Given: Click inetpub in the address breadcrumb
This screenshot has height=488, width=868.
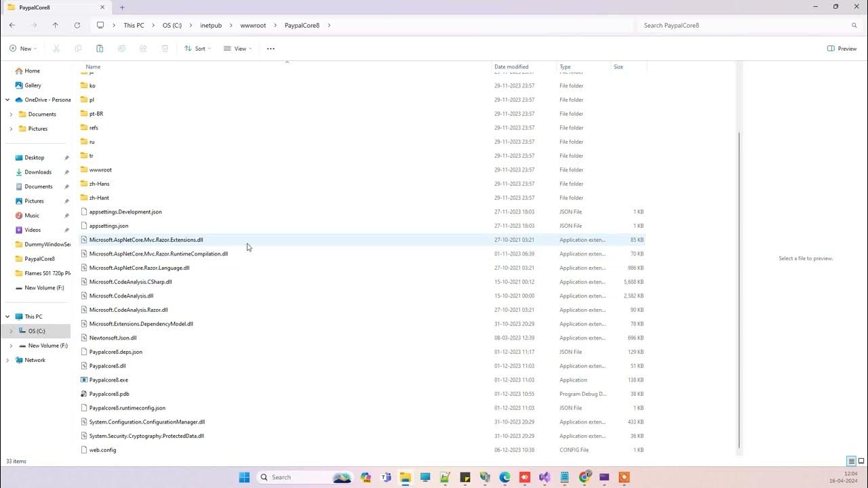Looking at the screenshot, I should (x=211, y=25).
